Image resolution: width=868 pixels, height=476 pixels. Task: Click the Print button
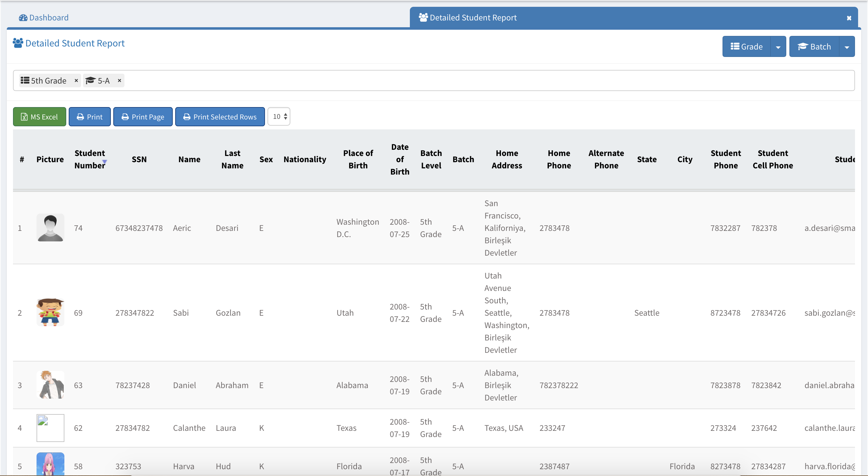90,117
